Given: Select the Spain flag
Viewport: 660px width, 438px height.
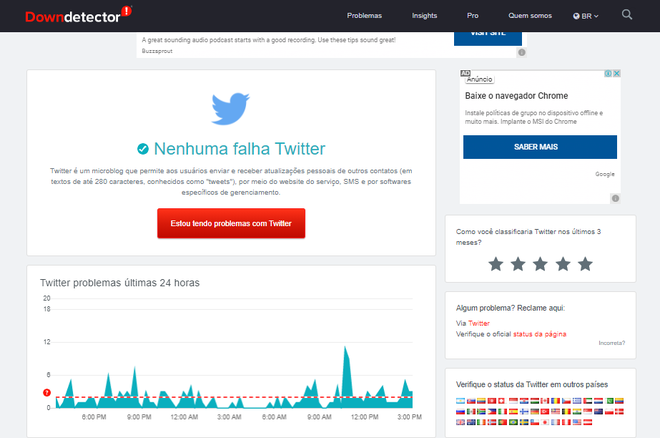Looking at the screenshot, I should pos(513,411).
